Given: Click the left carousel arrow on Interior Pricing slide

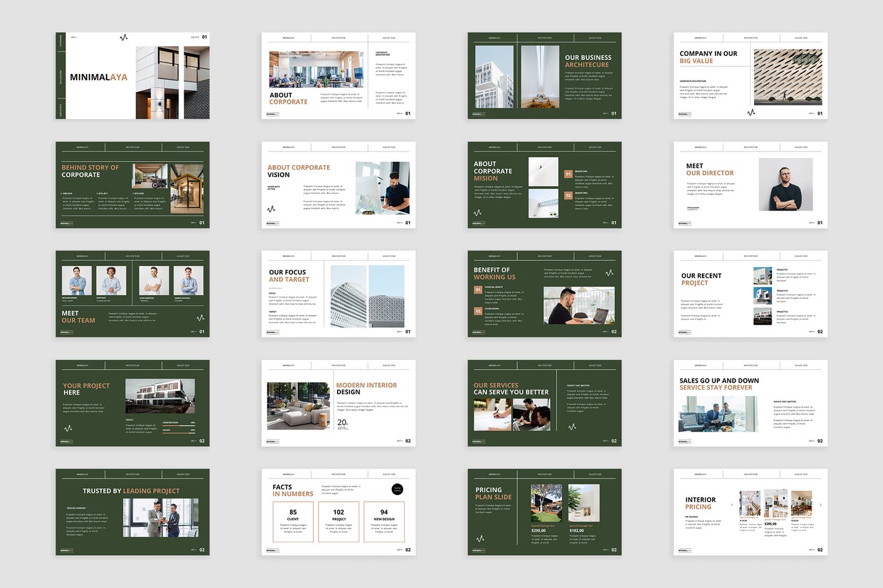Looking at the screenshot, I should [732, 505].
